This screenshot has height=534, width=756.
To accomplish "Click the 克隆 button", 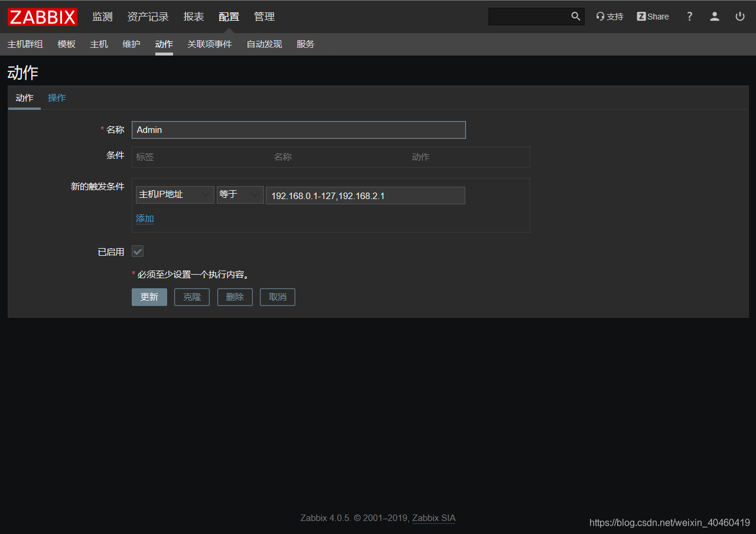I will (x=192, y=297).
